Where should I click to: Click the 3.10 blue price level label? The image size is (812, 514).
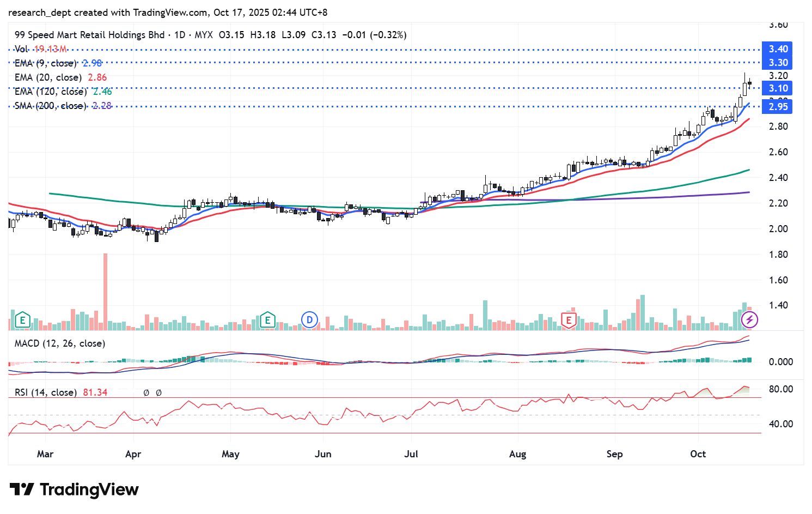[x=777, y=88]
